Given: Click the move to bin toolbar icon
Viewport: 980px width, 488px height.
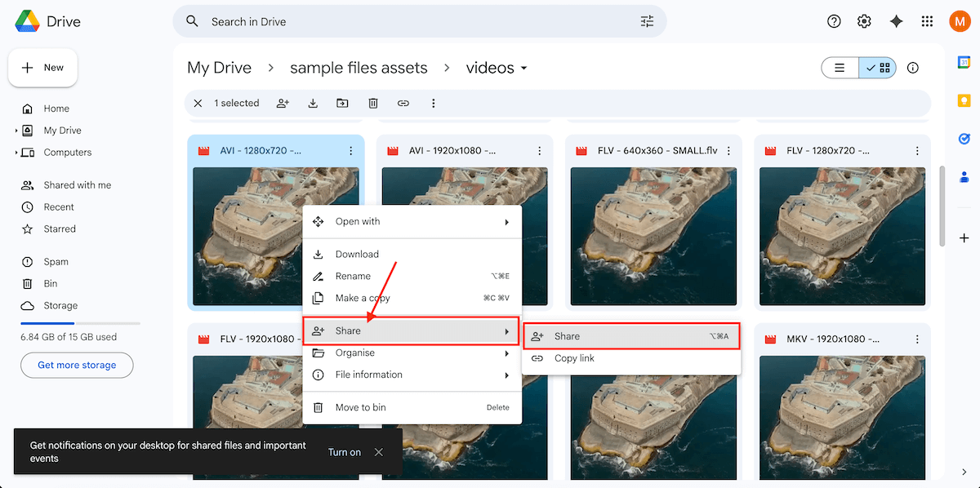Looking at the screenshot, I should (373, 104).
